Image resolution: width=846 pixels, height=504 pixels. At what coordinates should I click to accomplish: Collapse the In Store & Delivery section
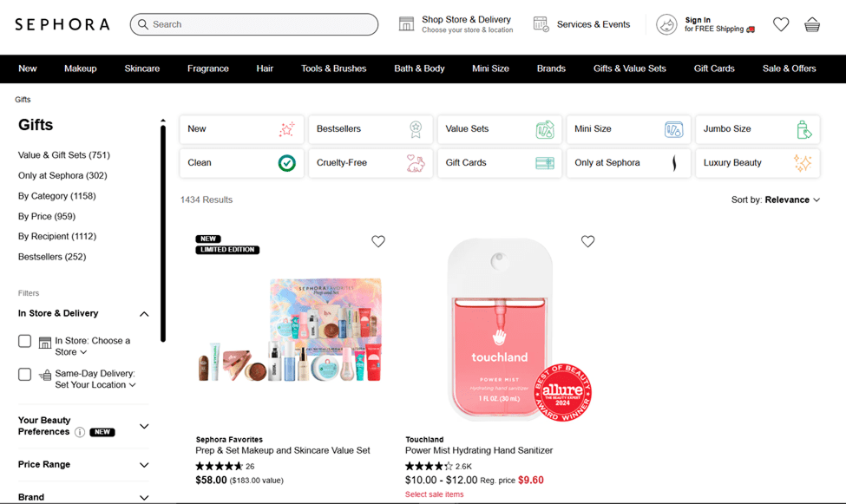tap(144, 314)
